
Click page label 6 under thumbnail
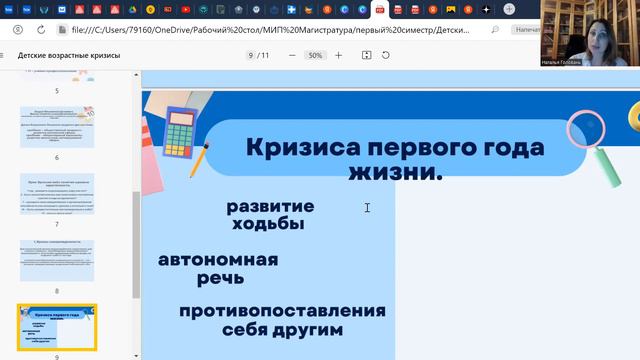click(x=57, y=158)
